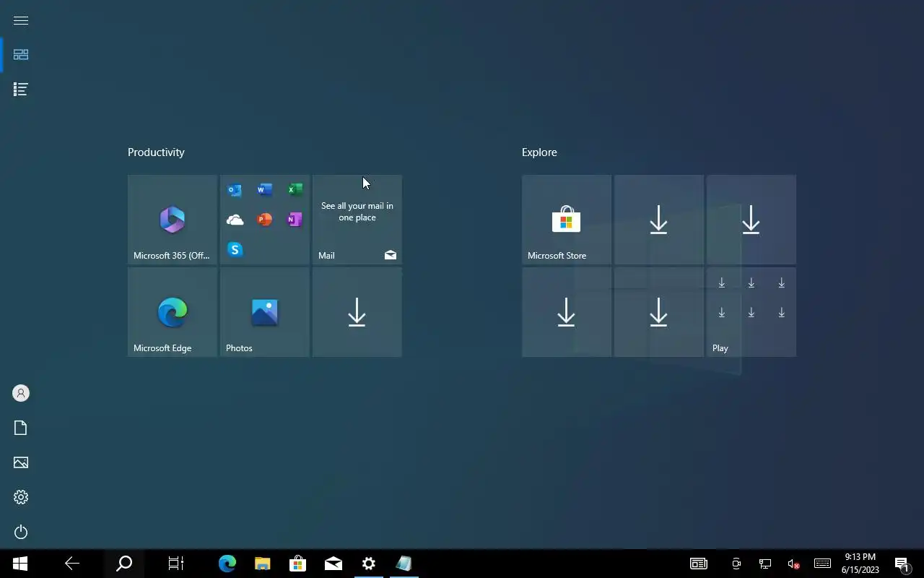Viewport: 924px width, 578px height.
Task: Open PowerPoint from the Office tile folder
Action: [x=264, y=220]
